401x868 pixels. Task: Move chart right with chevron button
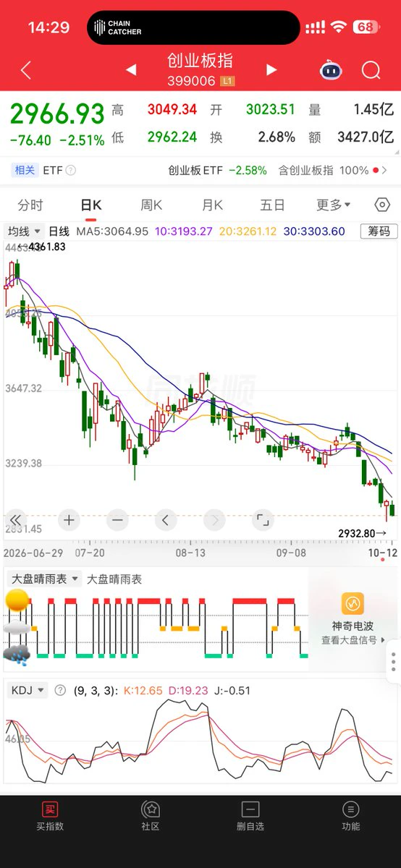tap(214, 519)
